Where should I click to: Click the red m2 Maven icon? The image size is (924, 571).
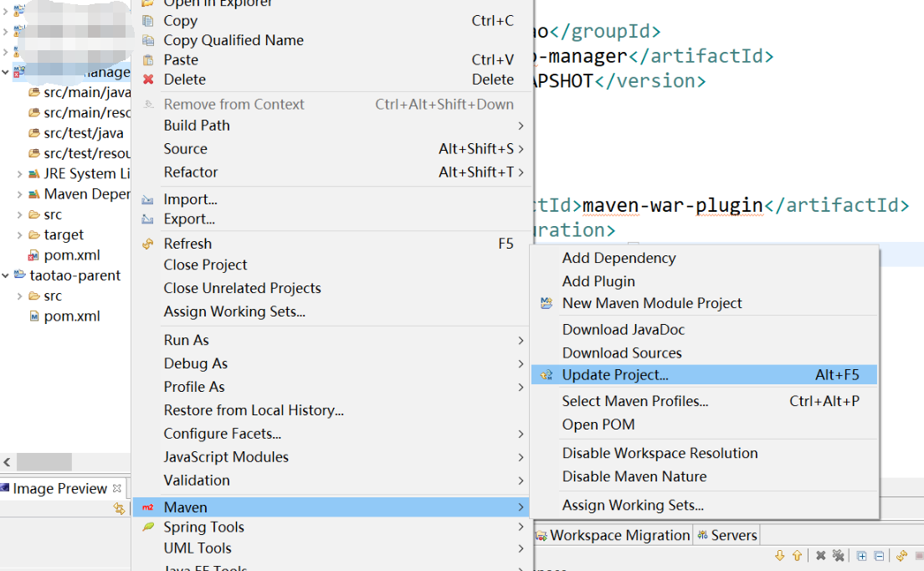pyautogui.click(x=148, y=507)
